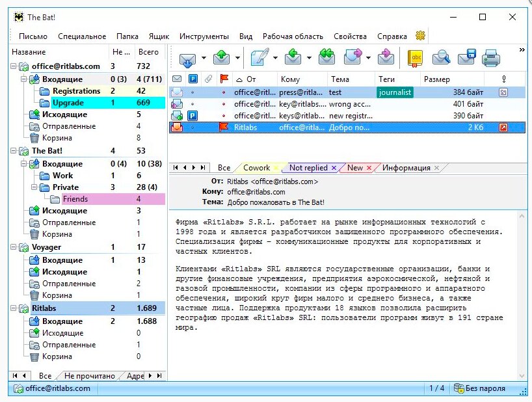Expand the hidden toolbar overflow chevron

(522, 49)
